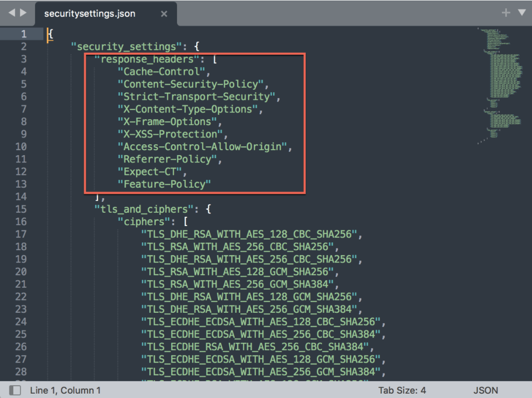
Task: Place cursor on the security_settings key
Action: coord(123,46)
